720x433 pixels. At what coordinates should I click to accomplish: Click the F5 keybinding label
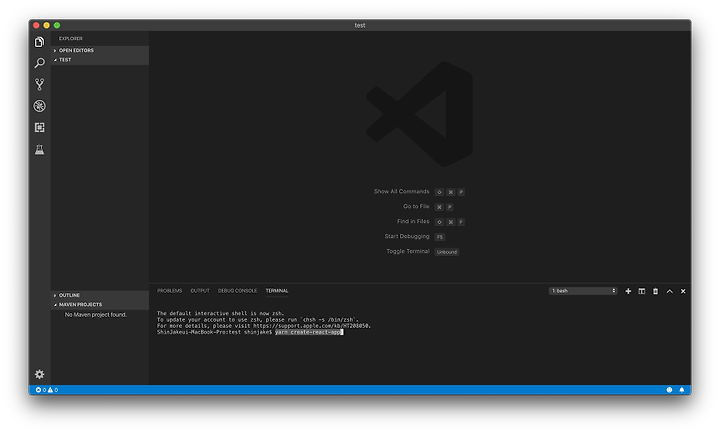click(x=440, y=237)
